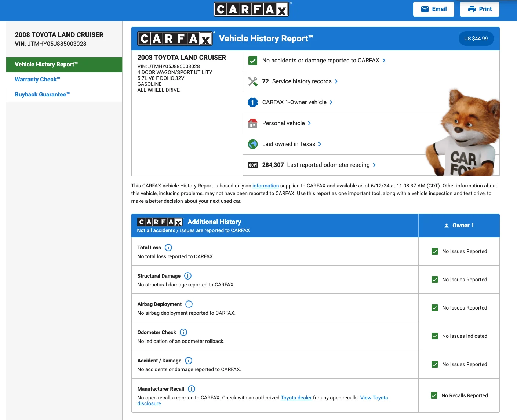
Task: Open Accident / Damage info icon
Action: [x=189, y=361]
